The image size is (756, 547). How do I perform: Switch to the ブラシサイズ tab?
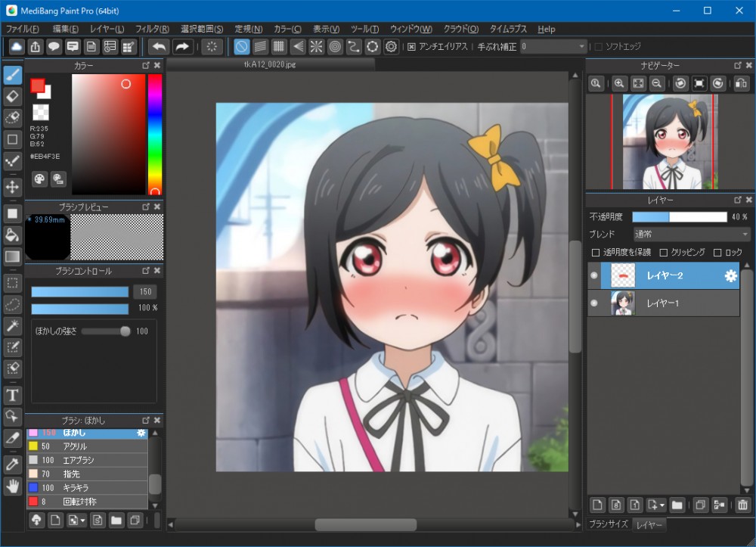click(609, 524)
